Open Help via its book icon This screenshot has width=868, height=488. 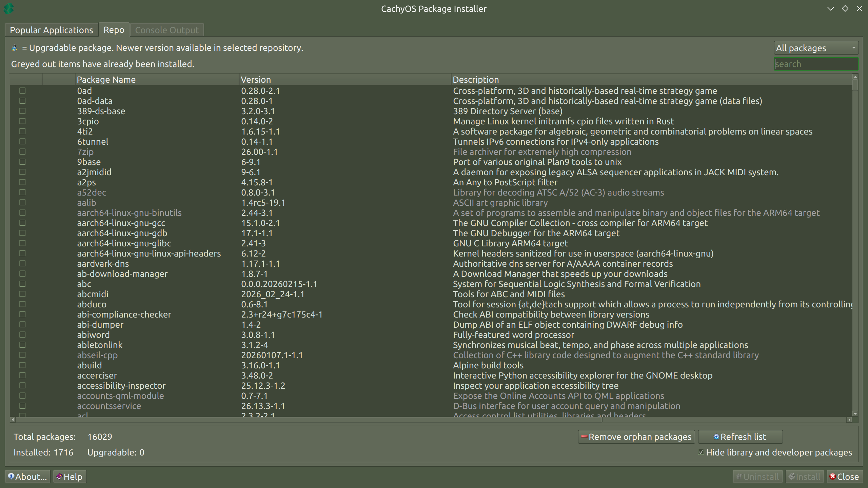click(59, 476)
